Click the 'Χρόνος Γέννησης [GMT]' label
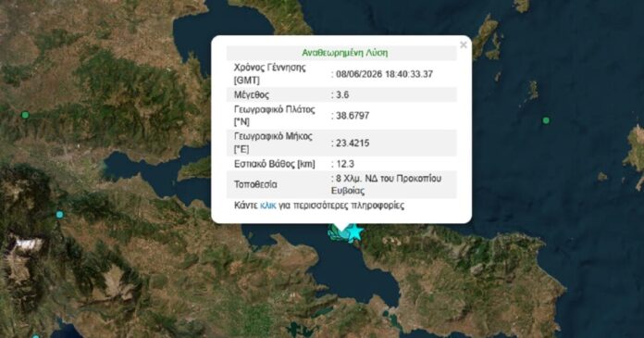 [x=270, y=74]
